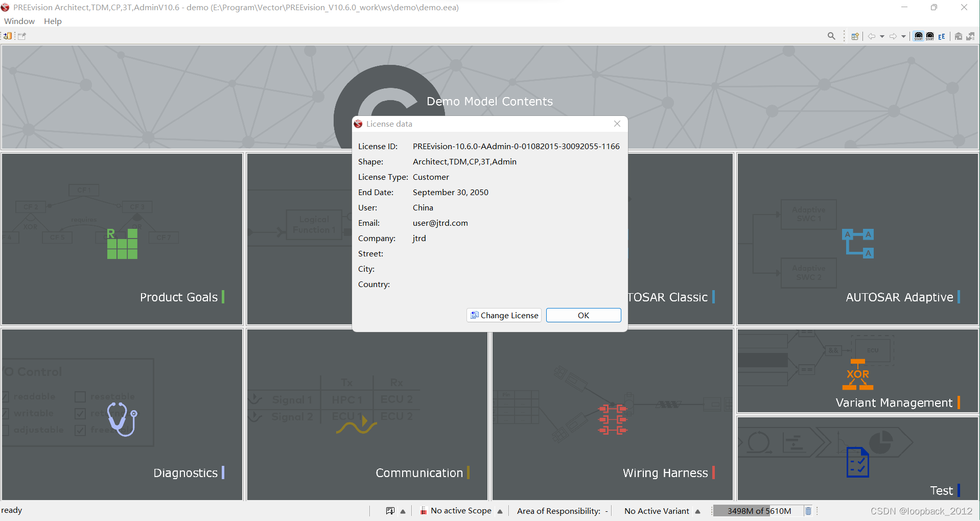
Task: Open the Product Goals tile
Action: coord(122,239)
